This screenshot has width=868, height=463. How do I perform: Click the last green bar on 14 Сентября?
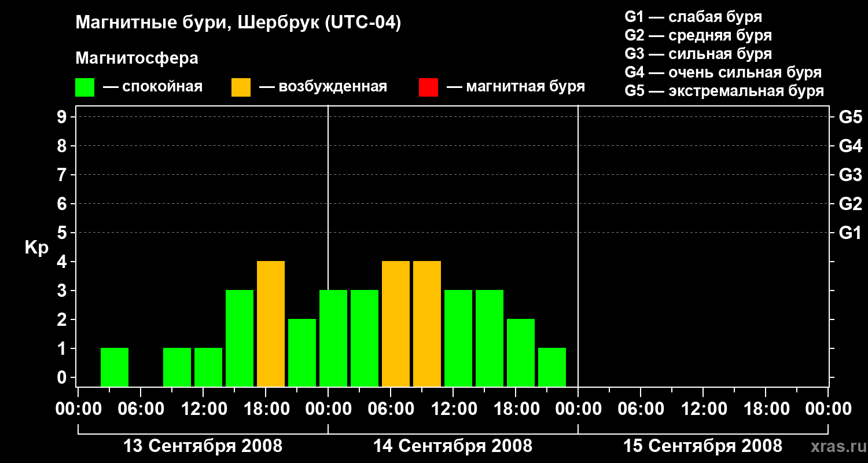tap(552, 367)
